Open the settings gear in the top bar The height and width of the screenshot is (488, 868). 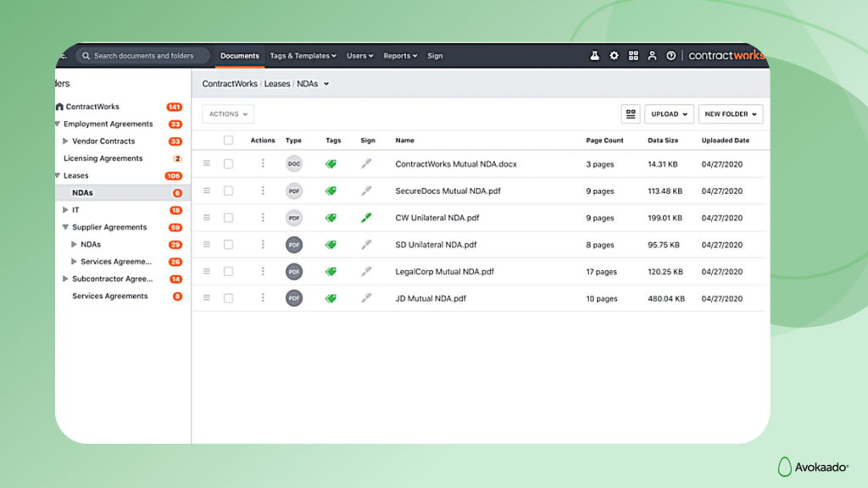[x=614, y=55]
